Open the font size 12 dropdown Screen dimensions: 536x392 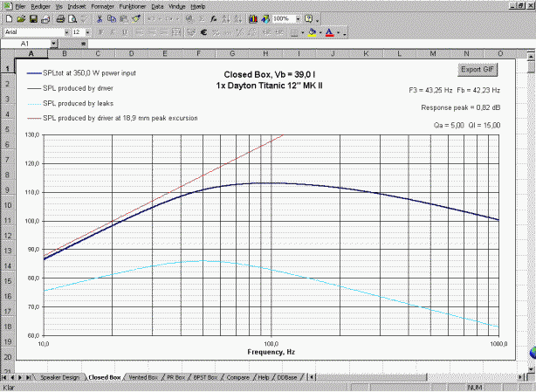(x=88, y=32)
